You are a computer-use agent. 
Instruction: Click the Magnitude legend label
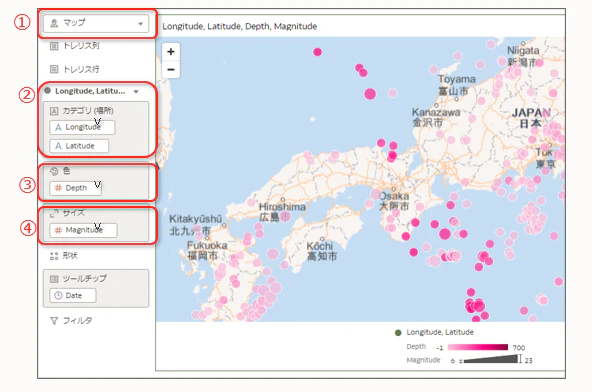click(423, 360)
